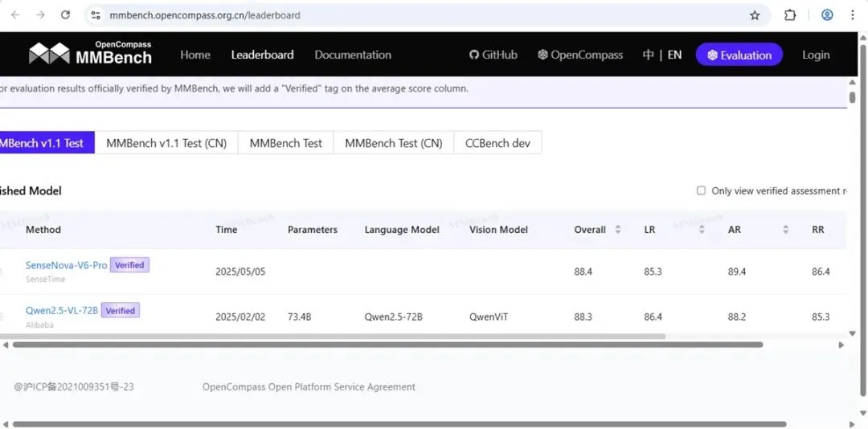Click the Overall 88.3 cell of Qwen2.5-VL-72B
The width and height of the screenshot is (868, 429).
[583, 317]
